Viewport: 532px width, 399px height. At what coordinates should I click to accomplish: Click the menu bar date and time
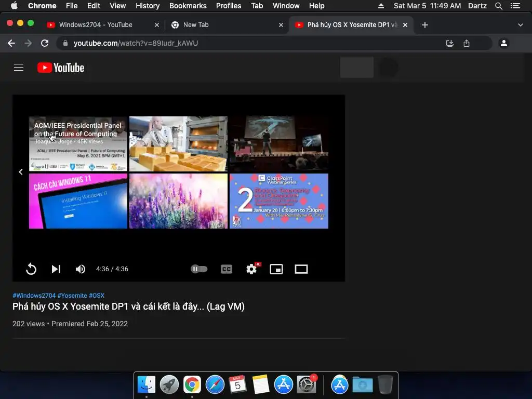click(427, 6)
